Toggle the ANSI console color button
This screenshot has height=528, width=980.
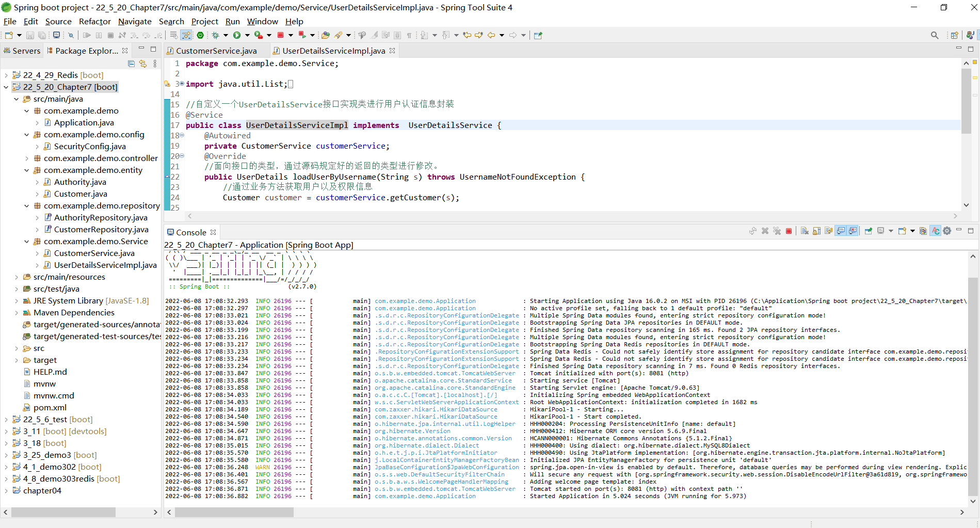(x=935, y=231)
